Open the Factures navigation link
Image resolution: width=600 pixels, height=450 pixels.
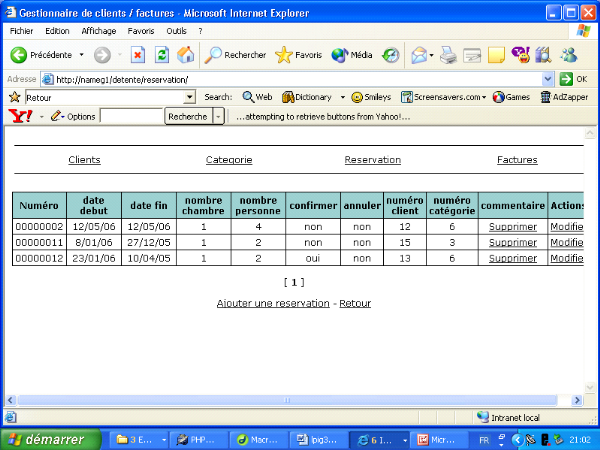[517, 160]
